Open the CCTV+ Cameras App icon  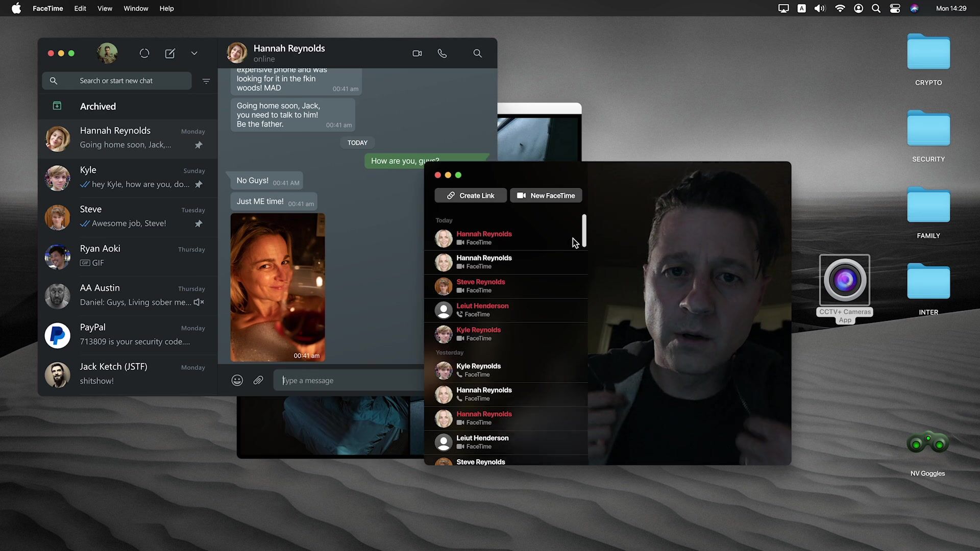tap(845, 280)
